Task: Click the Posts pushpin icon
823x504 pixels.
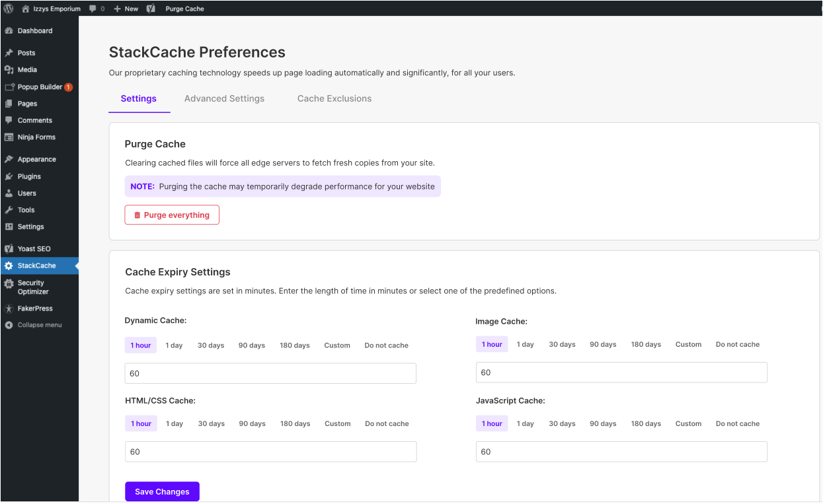Action: [x=9, y=53]
